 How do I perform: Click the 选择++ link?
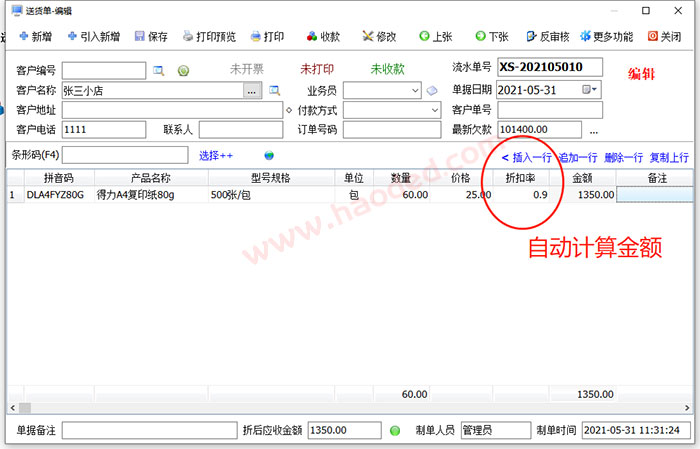click(x=215, y=156)
